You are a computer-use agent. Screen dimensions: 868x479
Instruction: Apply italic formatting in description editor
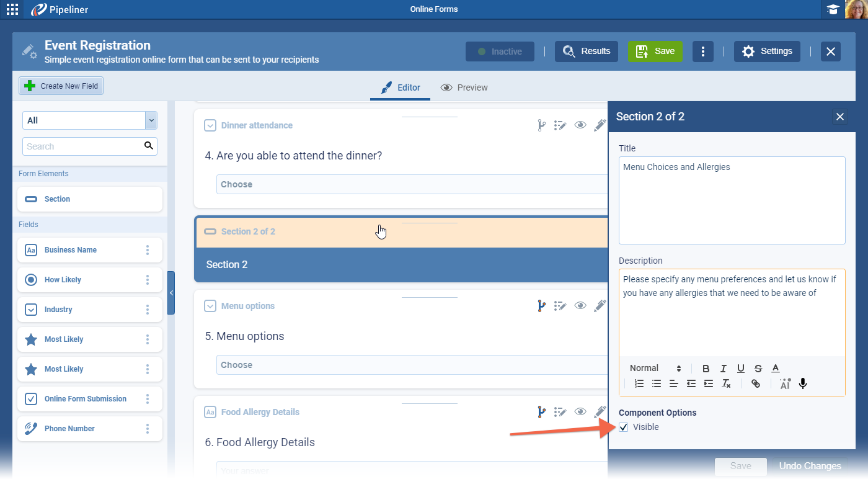tap(723, 369)
